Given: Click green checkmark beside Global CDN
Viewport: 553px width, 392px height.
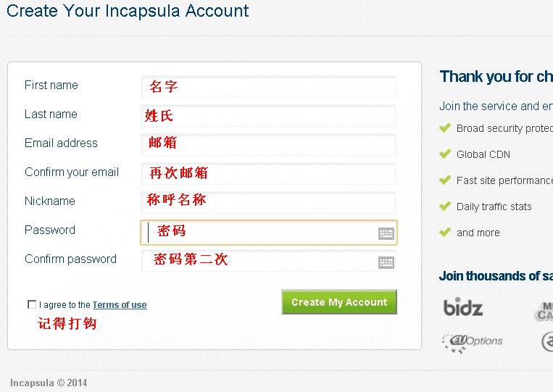Looking at the screenshot, I should 445,154.
